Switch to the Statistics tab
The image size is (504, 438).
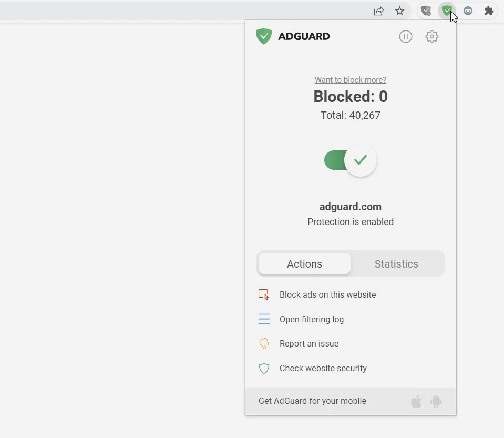(396, 264)
